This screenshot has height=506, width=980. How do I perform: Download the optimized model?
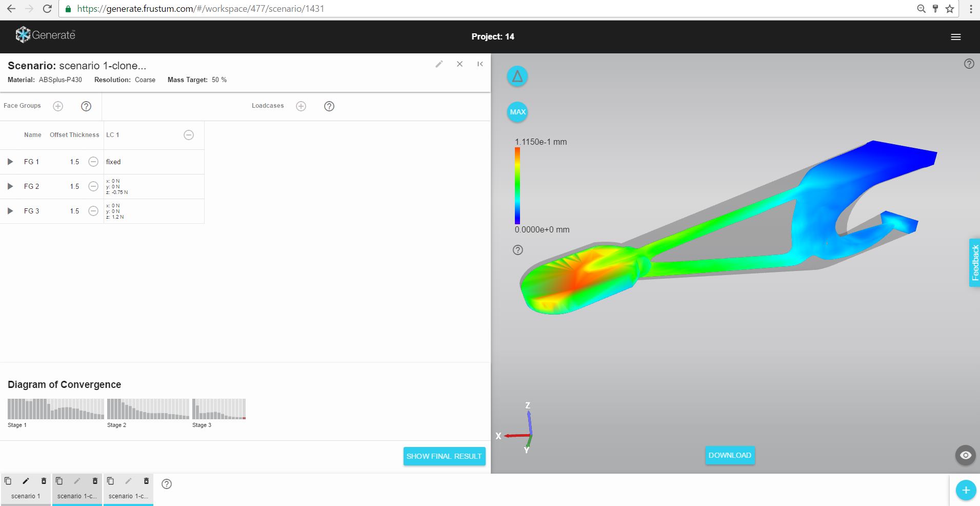pyautogui.click(x=730, y=455)
